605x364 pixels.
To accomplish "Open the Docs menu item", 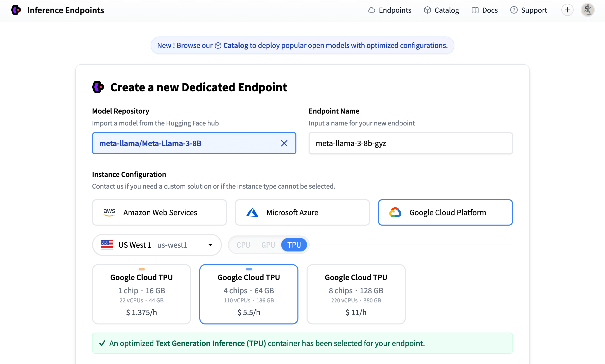I will point(485,10).
